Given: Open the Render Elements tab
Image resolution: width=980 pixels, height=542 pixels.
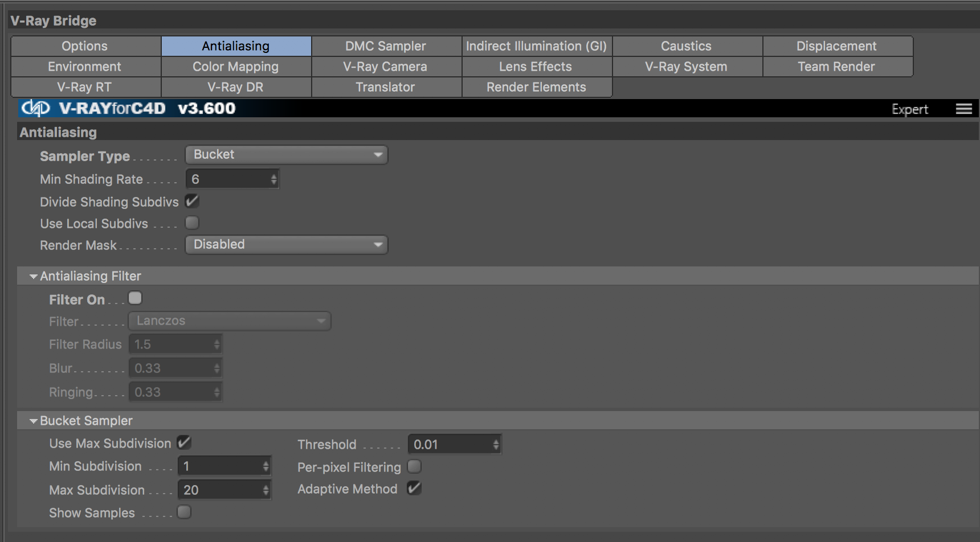Looking at the screenshot, I should click(x=537, y=87).
